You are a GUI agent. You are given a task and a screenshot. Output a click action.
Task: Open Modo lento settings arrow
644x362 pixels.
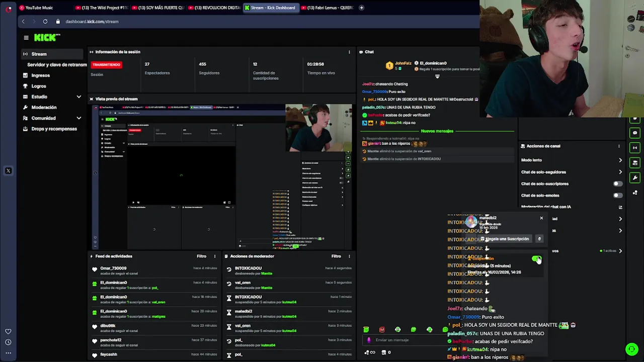(x=620, y=160)
